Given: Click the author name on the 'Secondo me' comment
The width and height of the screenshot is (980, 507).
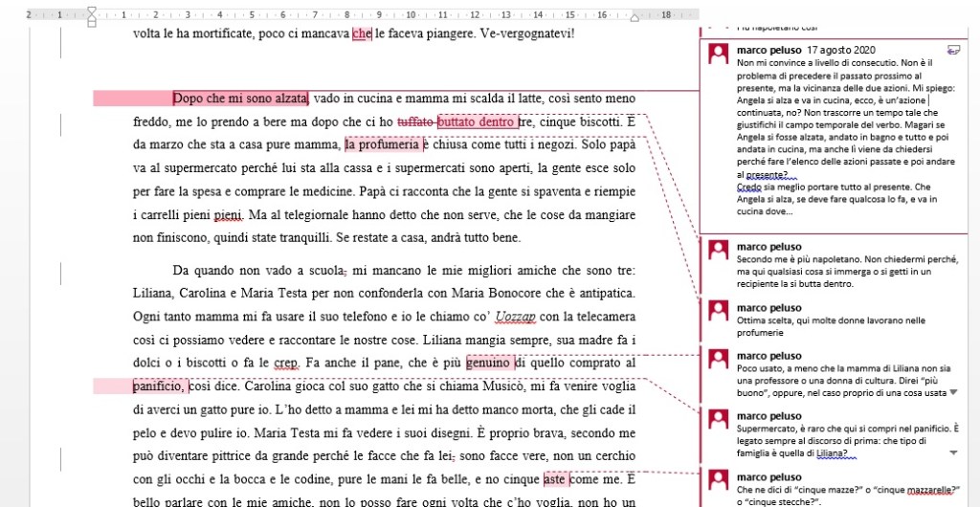Looking at the screenshot, I should 768,247.
